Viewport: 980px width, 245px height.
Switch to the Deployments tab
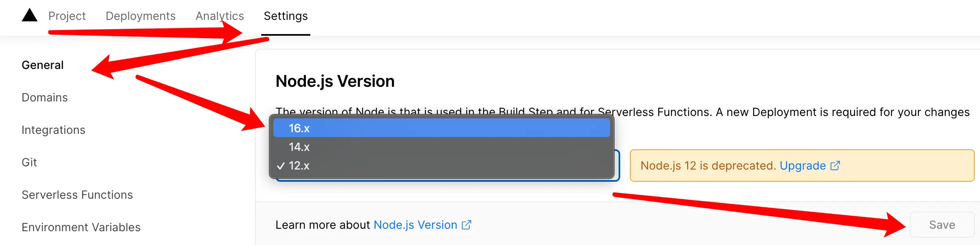(141, 16)
